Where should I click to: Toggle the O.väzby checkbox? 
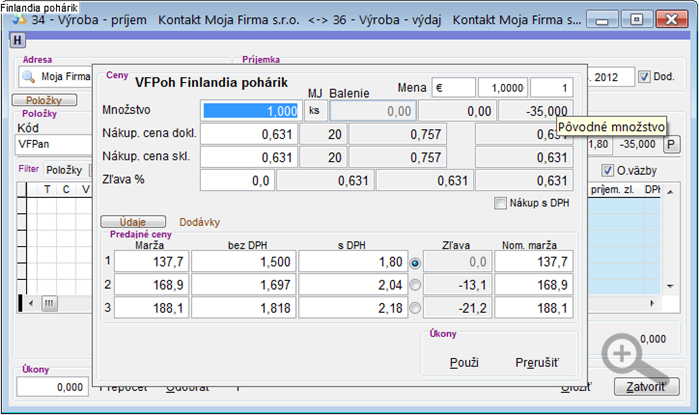click(607, 170)
